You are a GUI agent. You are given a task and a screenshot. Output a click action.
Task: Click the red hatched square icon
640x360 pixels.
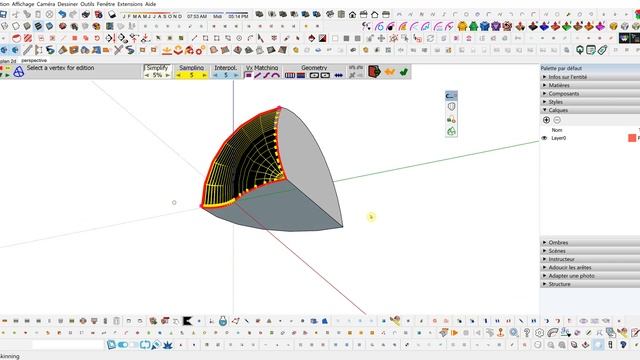point(28,38)
